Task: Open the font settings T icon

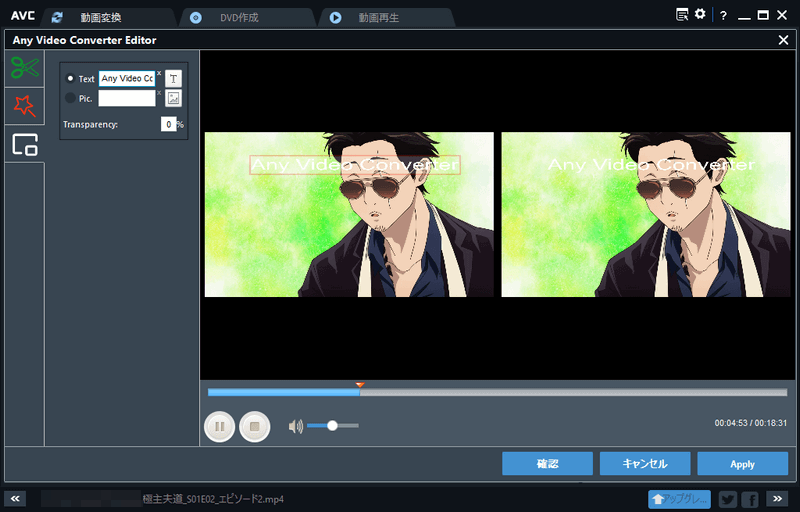Action: [x=173, y=79]
